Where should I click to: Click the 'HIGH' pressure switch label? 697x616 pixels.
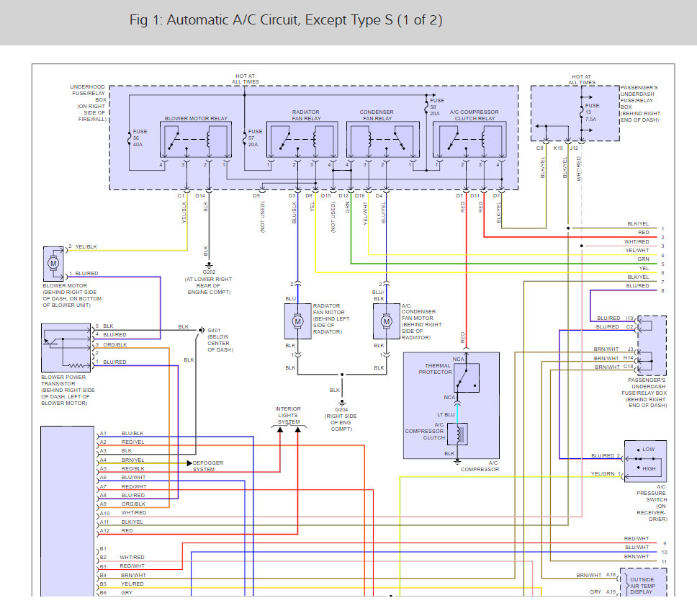point(649,468)
